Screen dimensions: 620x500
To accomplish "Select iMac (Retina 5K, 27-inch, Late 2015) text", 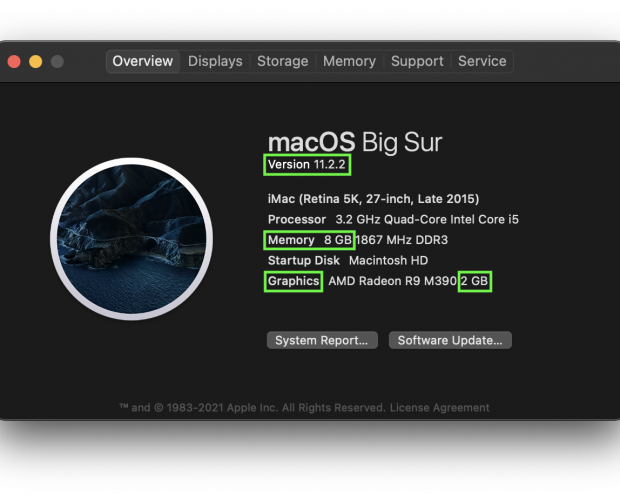I will tap(373, 198).
